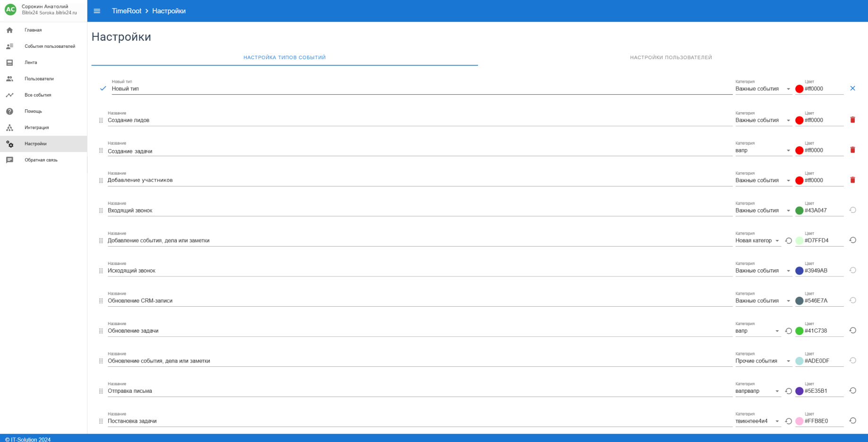Open category dropdown for Создание лидов
868x442 pixels.
coord(763,120)
